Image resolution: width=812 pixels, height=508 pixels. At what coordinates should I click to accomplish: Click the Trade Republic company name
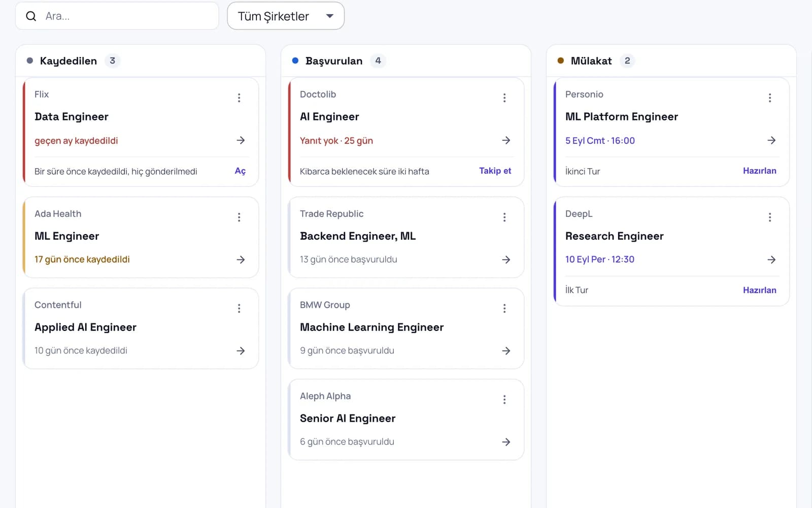click(x=331, y=214)
